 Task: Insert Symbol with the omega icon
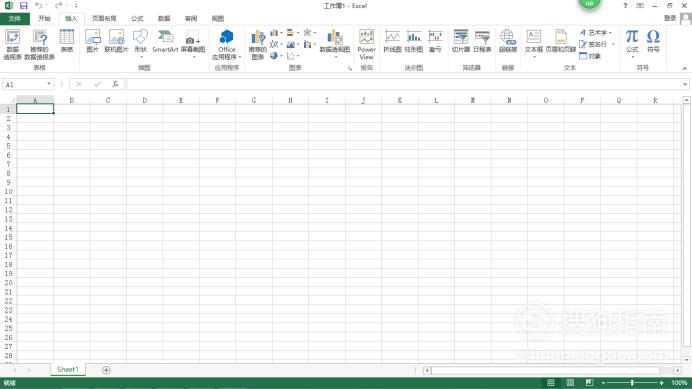[x=653, y=41]
